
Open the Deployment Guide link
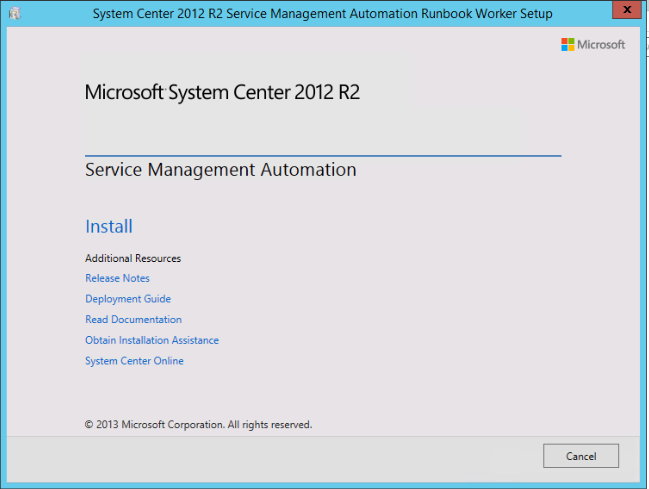(x=128, y=299)
